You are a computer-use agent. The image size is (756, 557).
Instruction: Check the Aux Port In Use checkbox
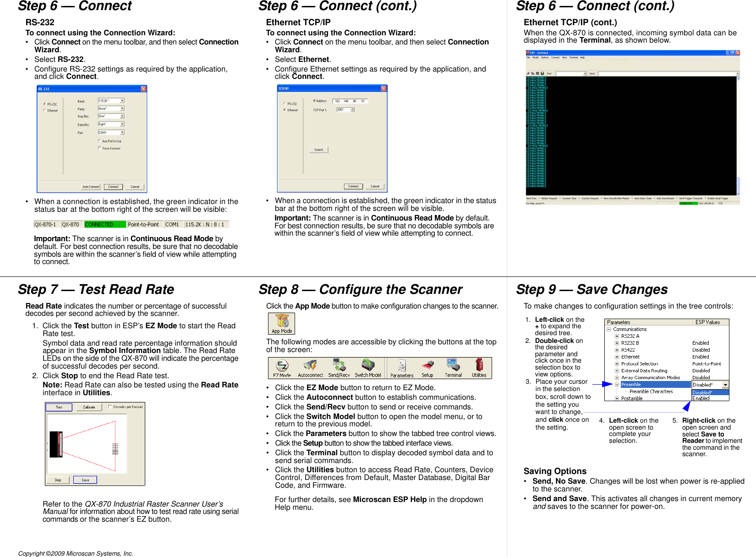pyautogui.click(x=99, y=141)
